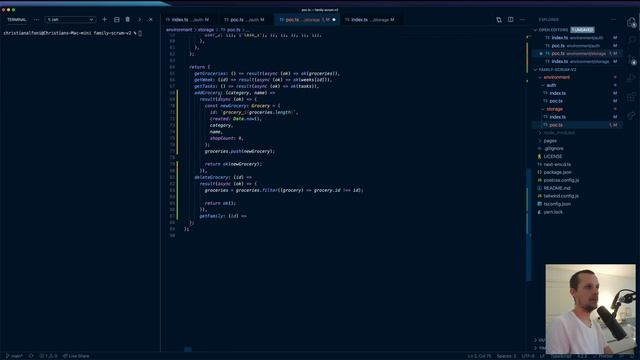Open index.ts environment/auth in Open Editors
Image resolution: width=640 pixels, height=360 pixels.
pyautogui.click(x=578, y=38)
